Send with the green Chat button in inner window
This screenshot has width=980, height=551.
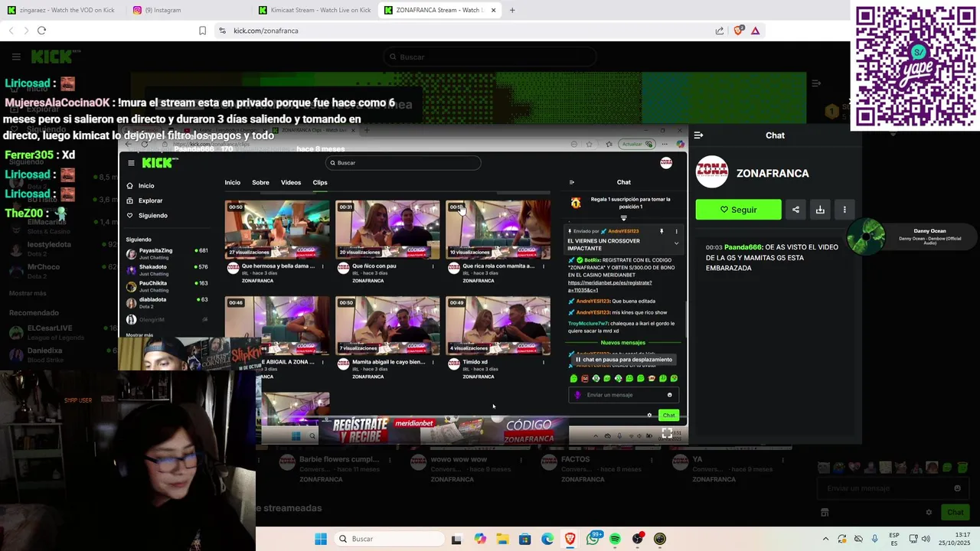coord(668,416)
